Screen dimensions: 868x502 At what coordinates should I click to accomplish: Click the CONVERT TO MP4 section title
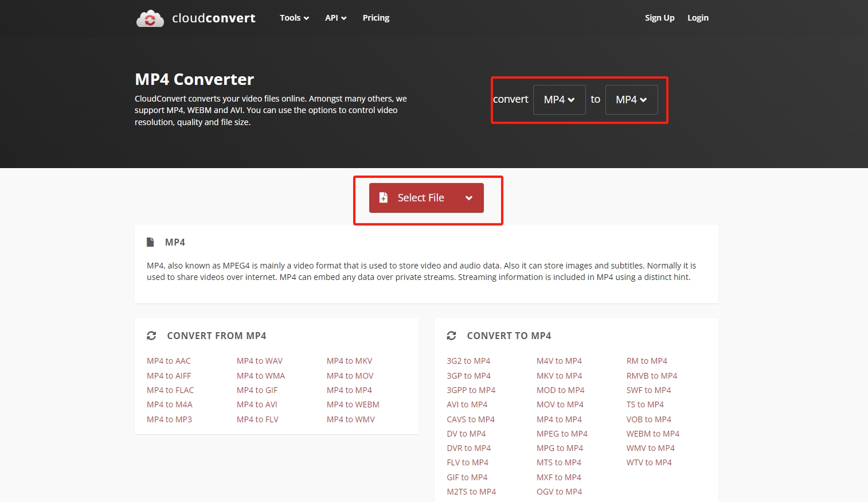click(x=509, y=336)
